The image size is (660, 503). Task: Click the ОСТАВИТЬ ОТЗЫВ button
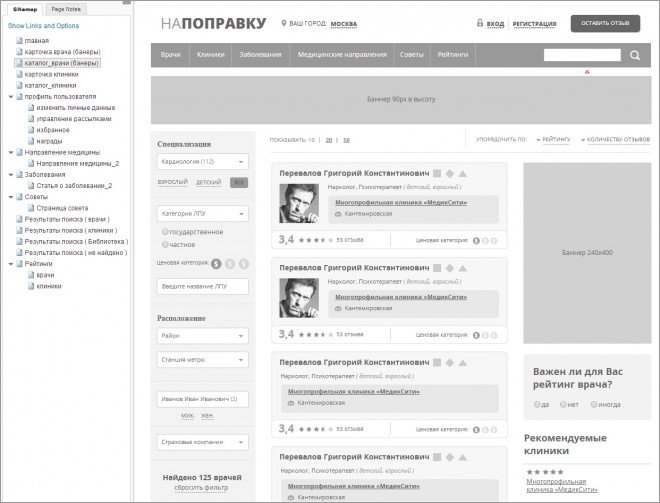605,24
